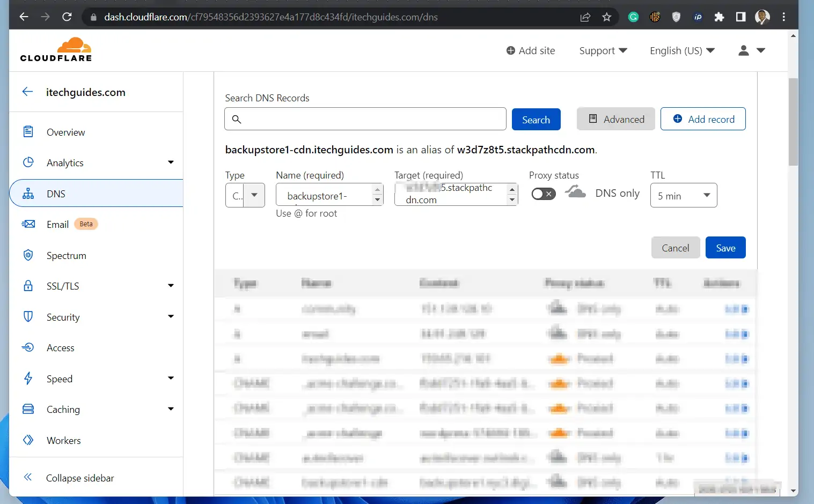Click the Target (required) field
Image resolution: width=814 pixels, height=504 pixels.
pos(456,195)
